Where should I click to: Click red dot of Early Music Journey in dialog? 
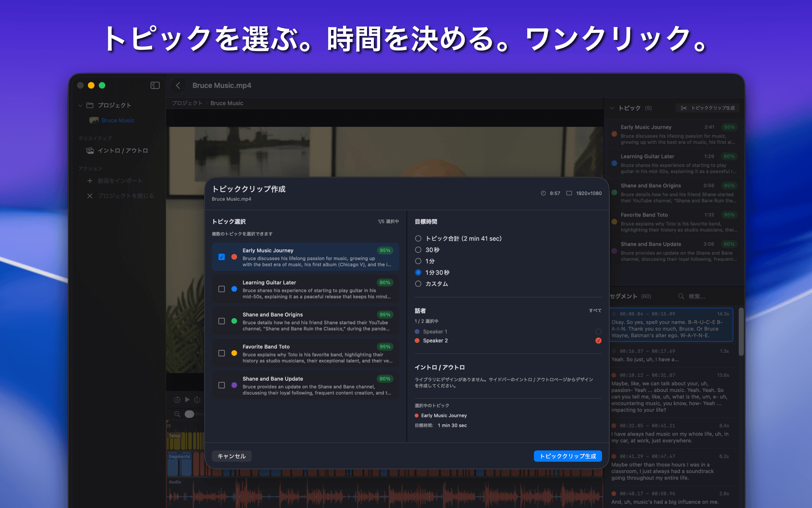pyautogui.click(x=234, y=257)
